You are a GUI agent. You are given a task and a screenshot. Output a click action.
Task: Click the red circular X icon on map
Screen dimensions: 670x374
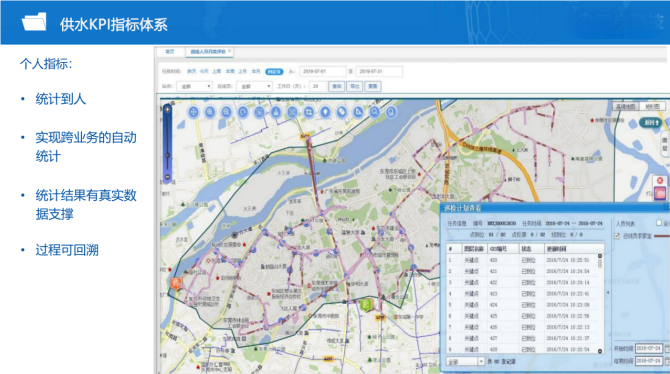660,180
